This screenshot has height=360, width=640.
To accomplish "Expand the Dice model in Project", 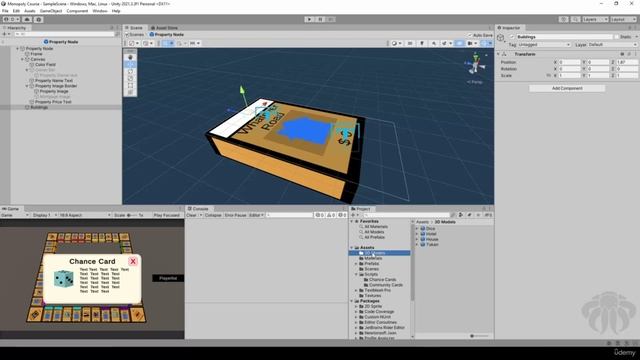I will point(417,229).
